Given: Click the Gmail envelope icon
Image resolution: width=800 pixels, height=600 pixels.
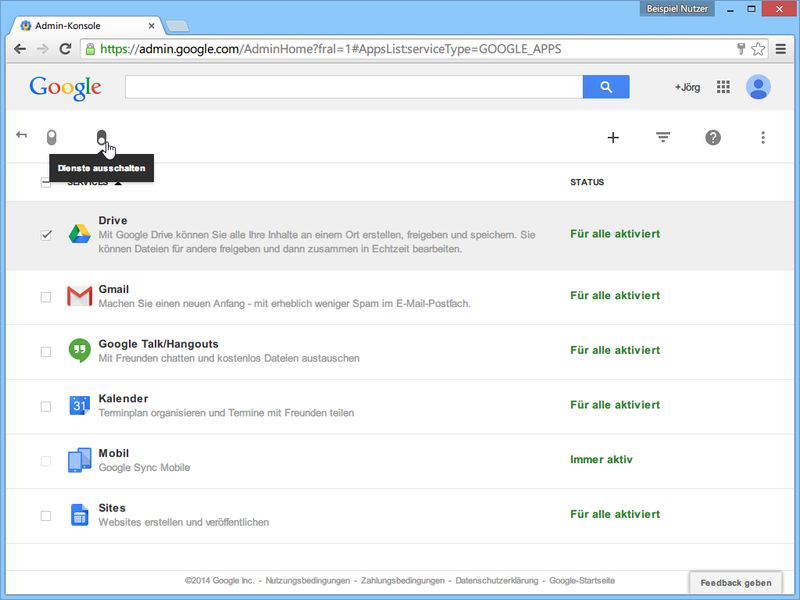Looking at the screenshot, I should (80, 296).
